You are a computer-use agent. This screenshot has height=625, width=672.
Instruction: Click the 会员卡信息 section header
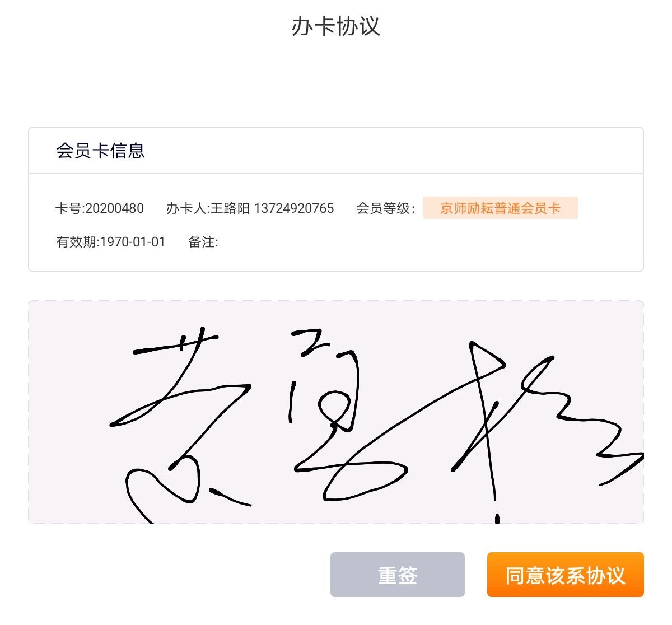click(x=100, y=151)
